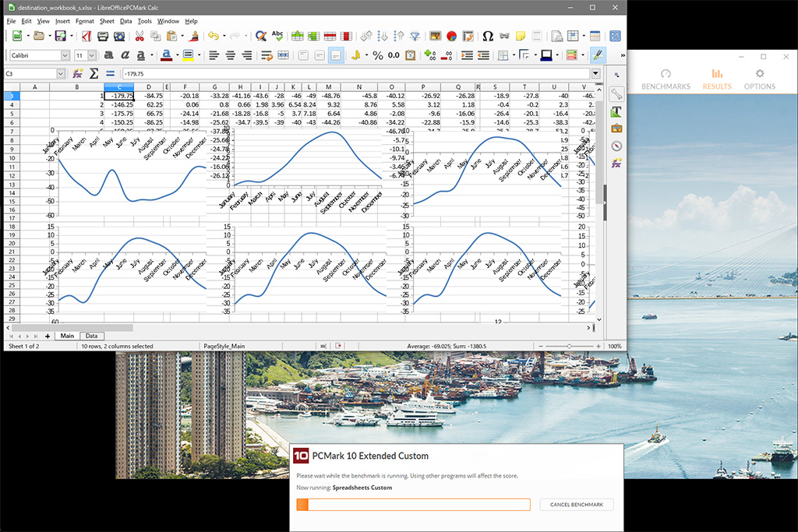The image size is (798, 532).
Task: Click the Sort ascending icon
Action: 383,36
